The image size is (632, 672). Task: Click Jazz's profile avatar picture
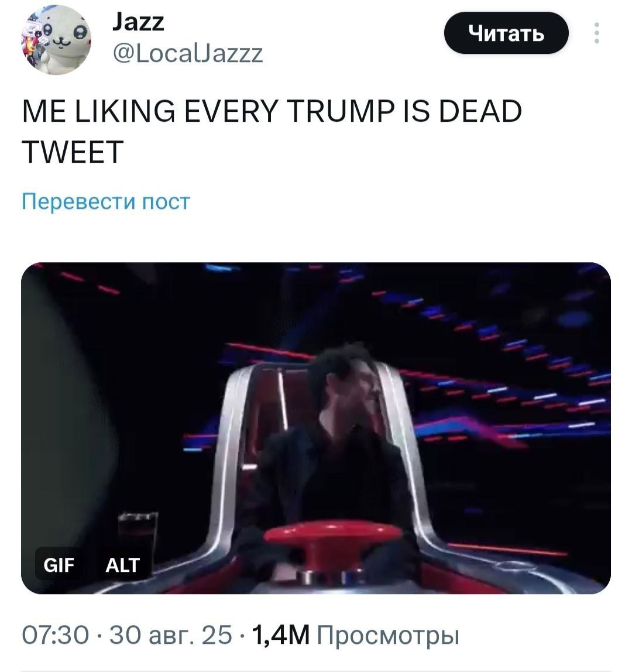(56, 39)
